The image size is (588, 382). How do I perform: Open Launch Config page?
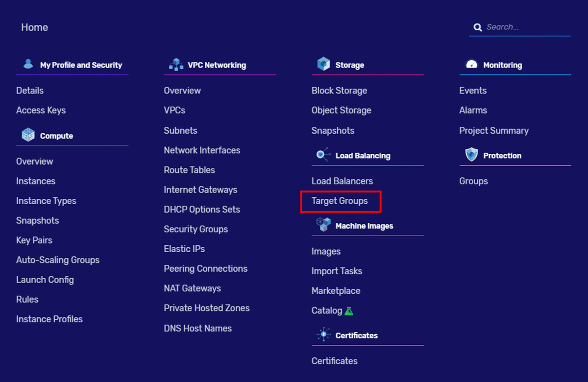[x=45, y=280]
